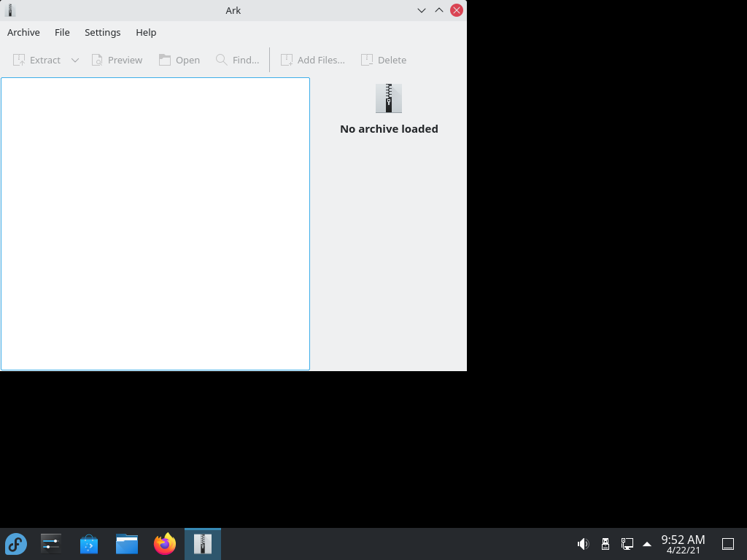Click the clock showing 9:52 AM

683,544
